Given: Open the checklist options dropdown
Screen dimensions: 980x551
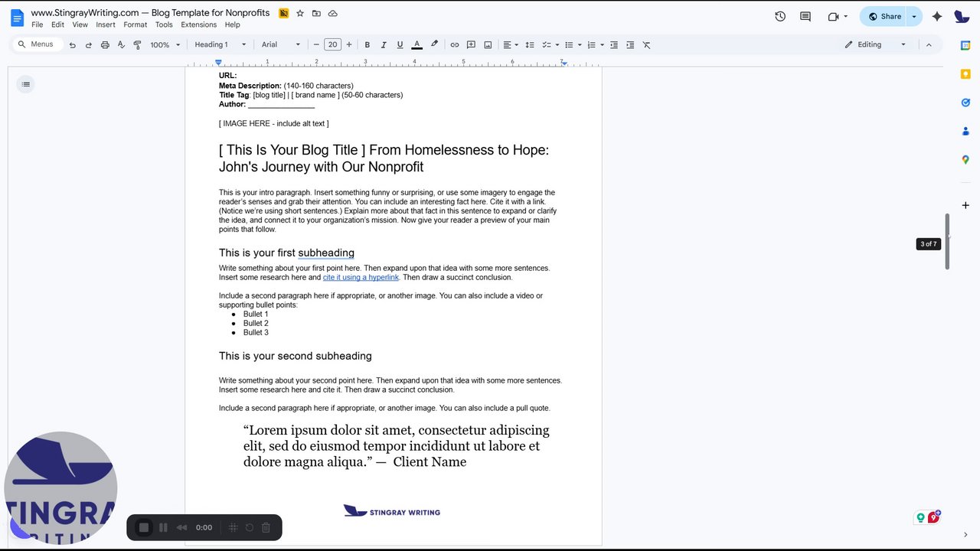Looking at the screenshot, I should coord(557,45).
